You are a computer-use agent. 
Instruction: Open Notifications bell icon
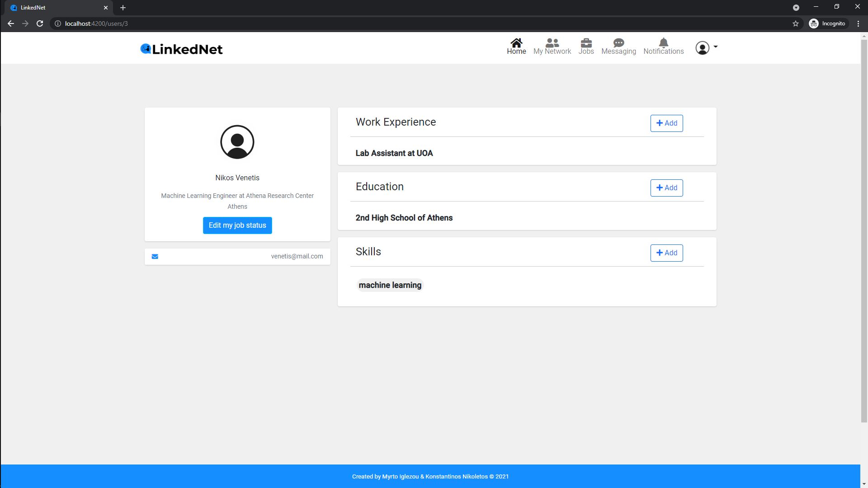[663, 43]
